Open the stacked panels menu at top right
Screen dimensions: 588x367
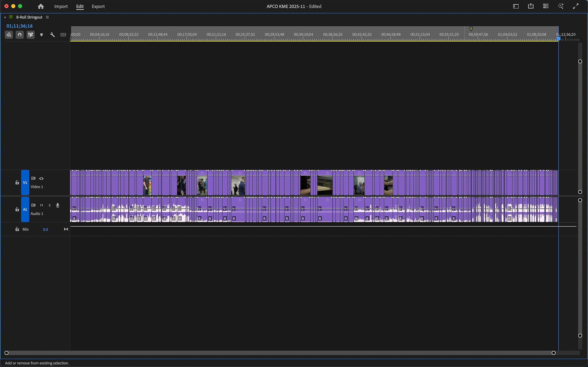point(545,6)
